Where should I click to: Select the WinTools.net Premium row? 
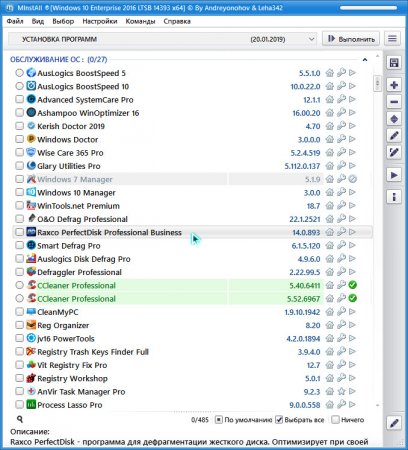click(x=192, y=206)
